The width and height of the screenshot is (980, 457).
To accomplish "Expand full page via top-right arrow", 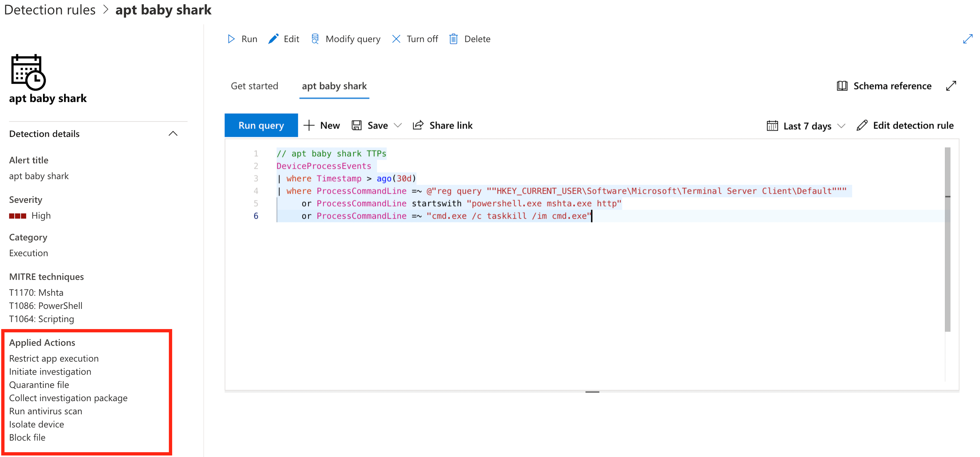I will (967, 39).
